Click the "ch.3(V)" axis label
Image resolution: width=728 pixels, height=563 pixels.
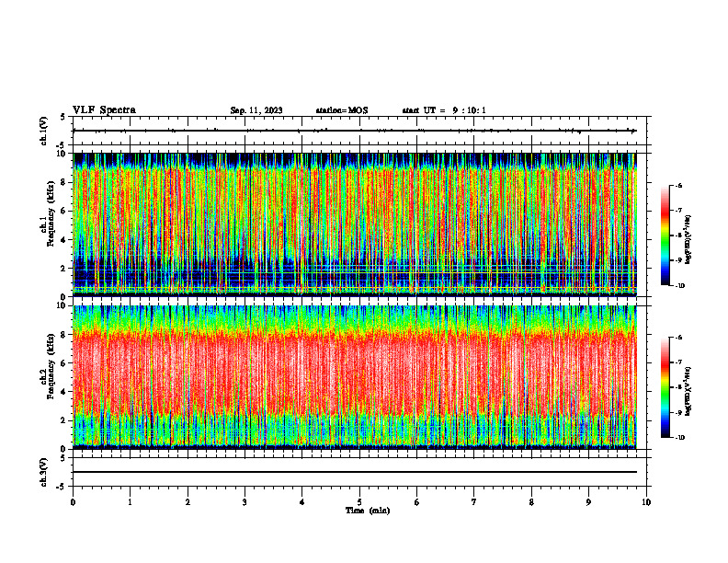[x=44, y=472]
